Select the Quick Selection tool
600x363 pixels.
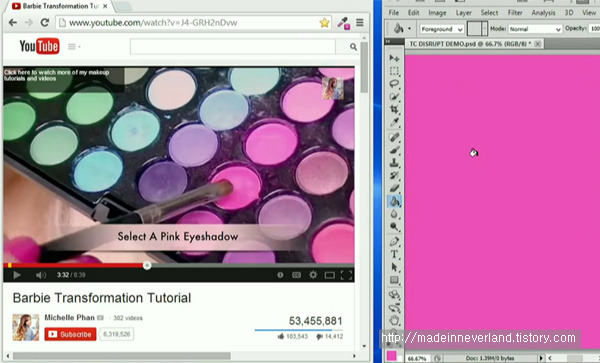[394, 97]
